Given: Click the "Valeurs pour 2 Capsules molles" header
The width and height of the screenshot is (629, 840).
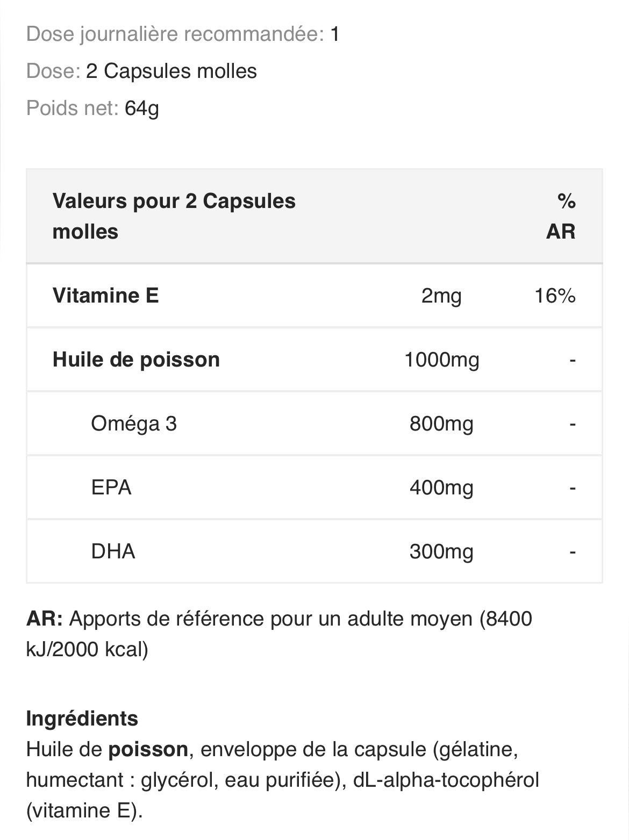Looking at the screenshot, I should pos(174,216).
